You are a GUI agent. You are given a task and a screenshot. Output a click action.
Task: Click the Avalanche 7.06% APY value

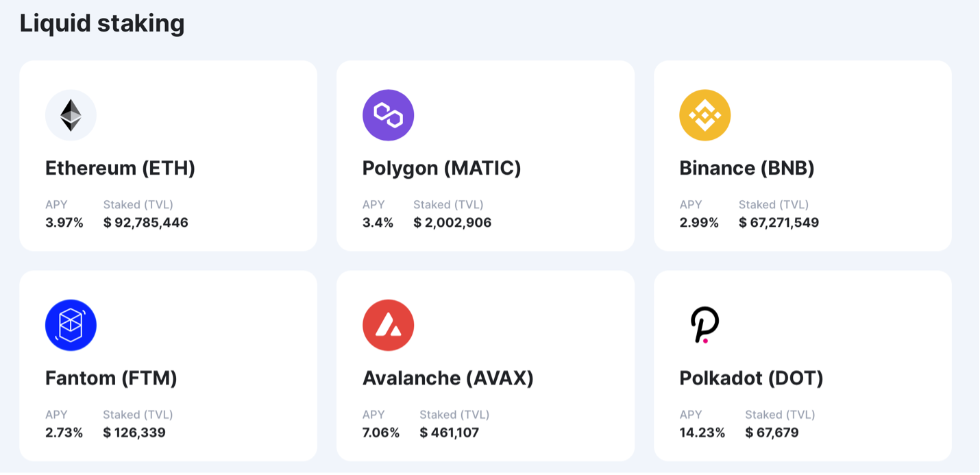coord(380,433)
